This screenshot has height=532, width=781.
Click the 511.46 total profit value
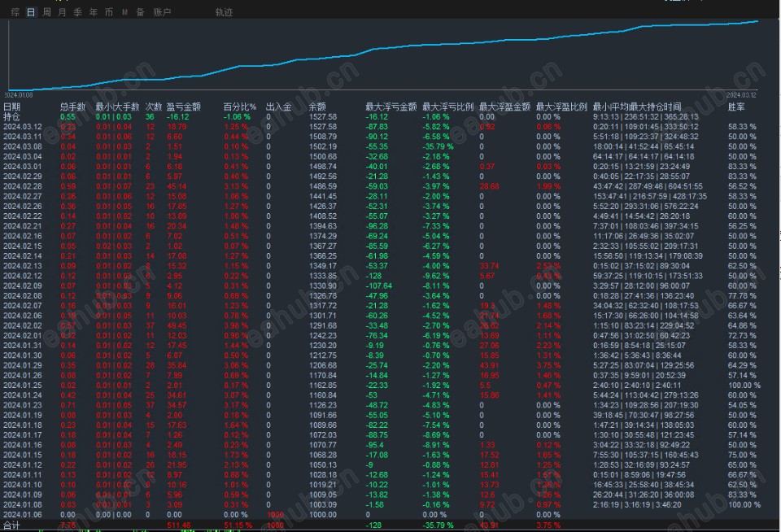coord(178,525)
